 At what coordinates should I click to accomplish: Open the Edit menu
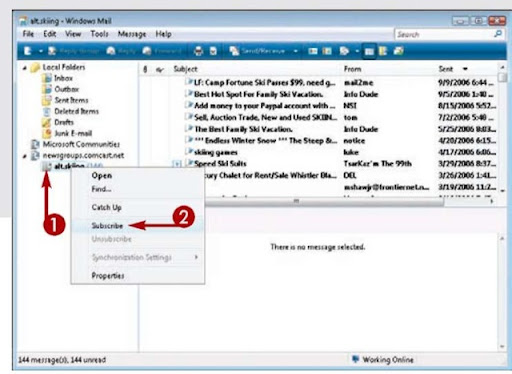coord(49,34)
